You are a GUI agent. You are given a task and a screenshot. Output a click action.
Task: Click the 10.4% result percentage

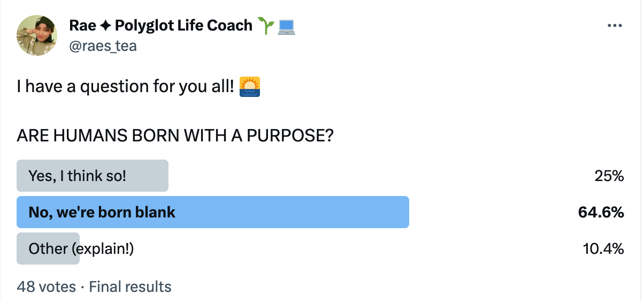[x=603, y=249]
